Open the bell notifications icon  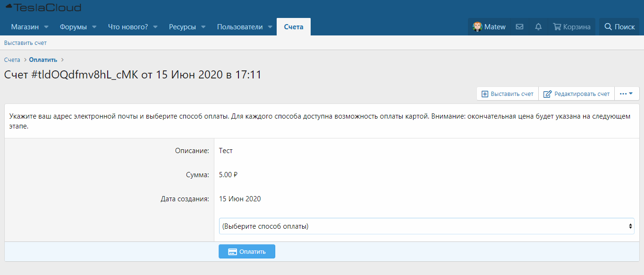click(538, 27)
